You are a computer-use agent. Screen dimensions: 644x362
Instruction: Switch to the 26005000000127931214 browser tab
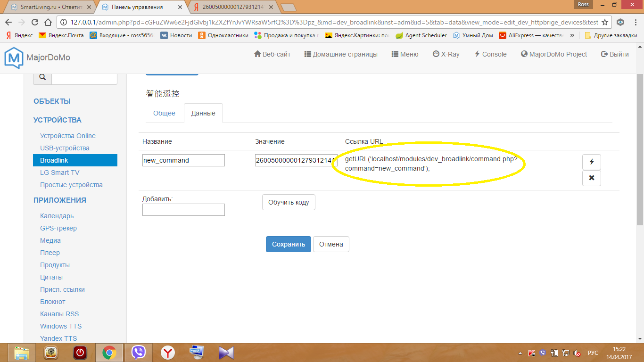(x=233, y=7)
